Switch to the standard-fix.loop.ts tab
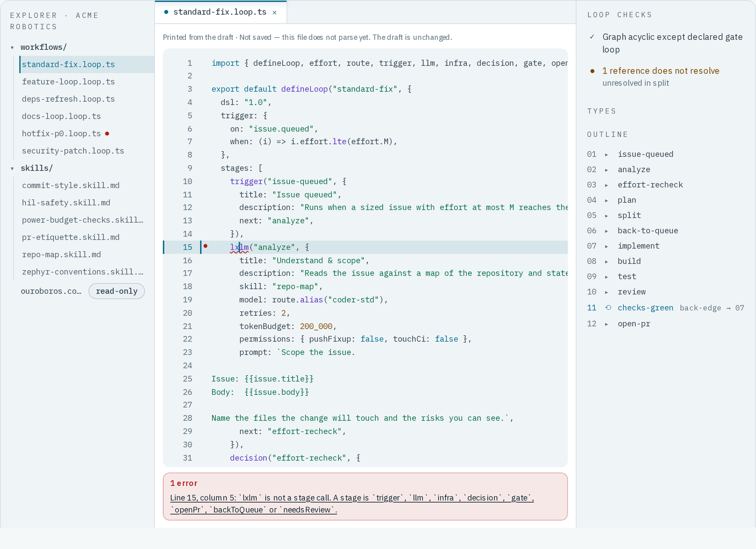756x549 pixels. (220, 12)
